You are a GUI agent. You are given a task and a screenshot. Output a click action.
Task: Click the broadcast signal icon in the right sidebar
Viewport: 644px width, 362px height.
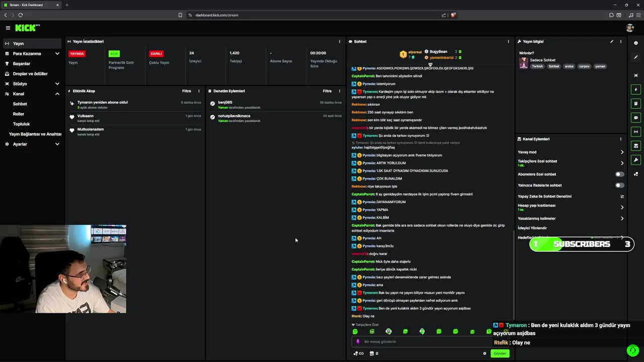[636, 132]
